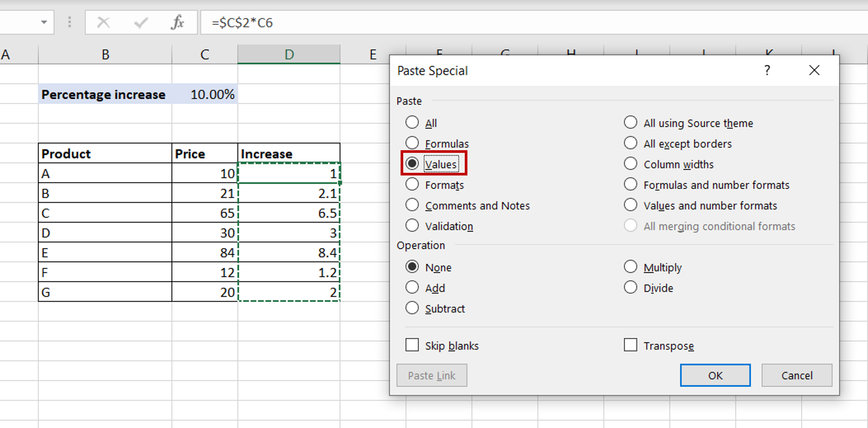This screenshot has width=868, height=428.
Task: Click price cell with value 21
Action: point(205,193)
